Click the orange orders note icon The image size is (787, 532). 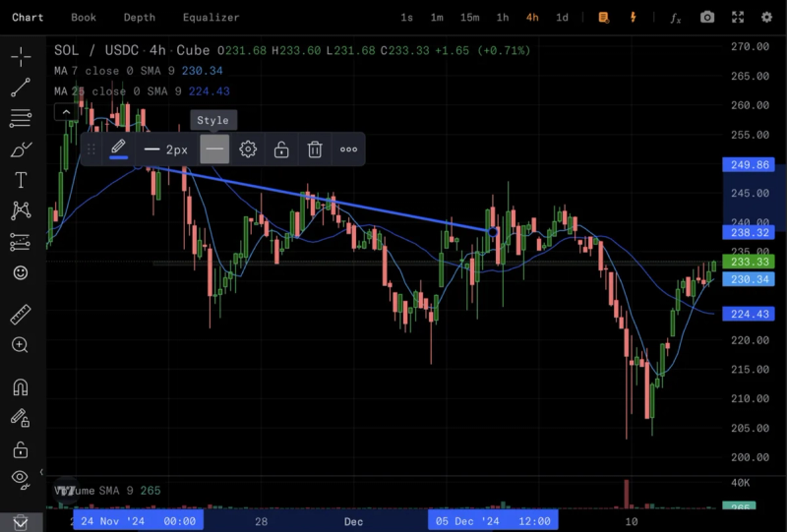pyautogui.click(x=604, y=18)
